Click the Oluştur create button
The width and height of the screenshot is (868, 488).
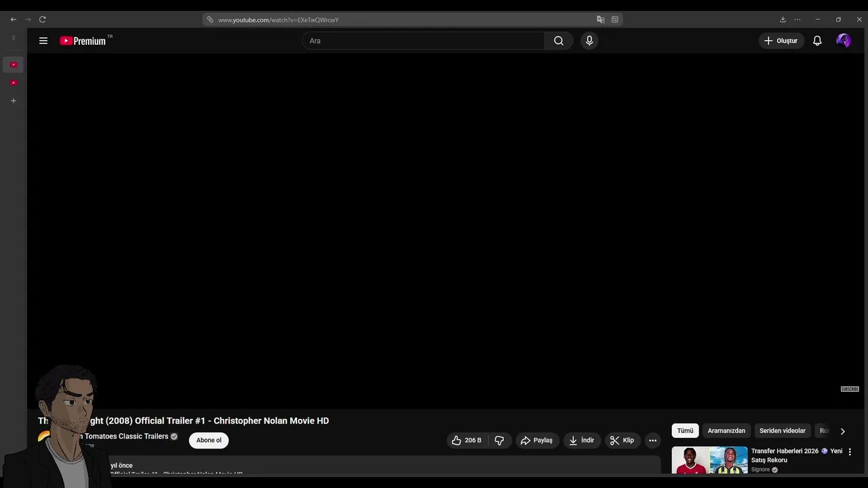[x=781, y=41]
